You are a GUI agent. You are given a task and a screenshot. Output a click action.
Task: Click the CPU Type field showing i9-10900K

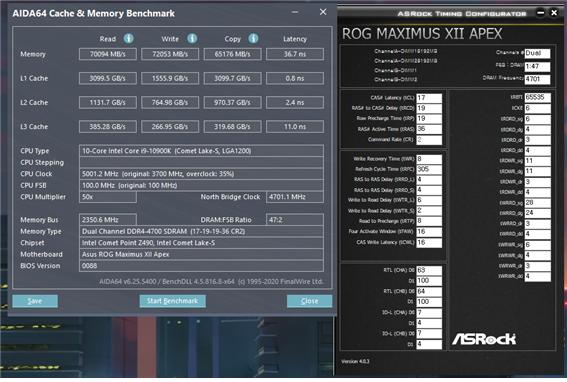coord(201,151)
